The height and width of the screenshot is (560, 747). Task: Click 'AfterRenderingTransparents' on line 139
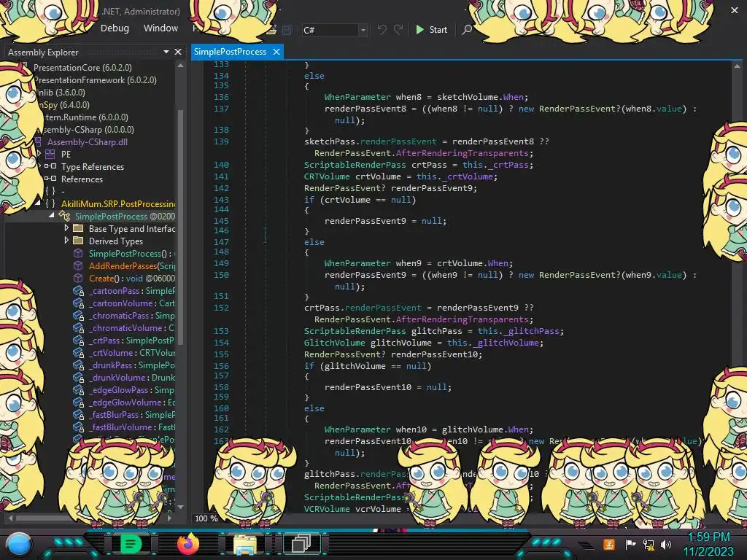(462, 153)
